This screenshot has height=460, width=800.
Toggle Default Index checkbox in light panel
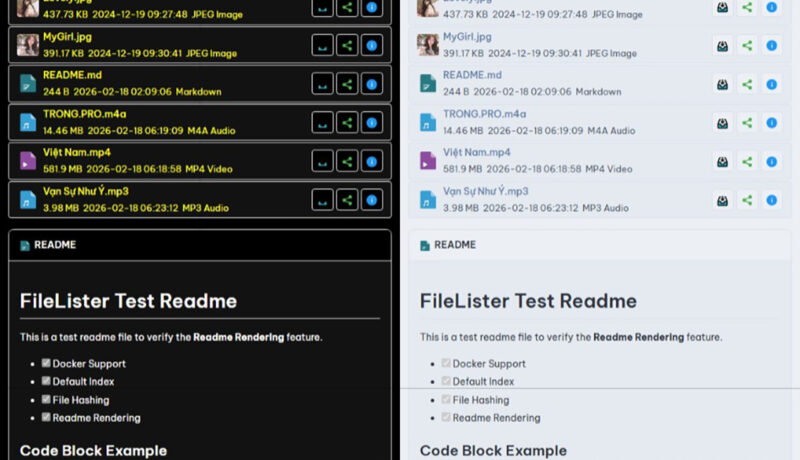[x=446, y=380]
